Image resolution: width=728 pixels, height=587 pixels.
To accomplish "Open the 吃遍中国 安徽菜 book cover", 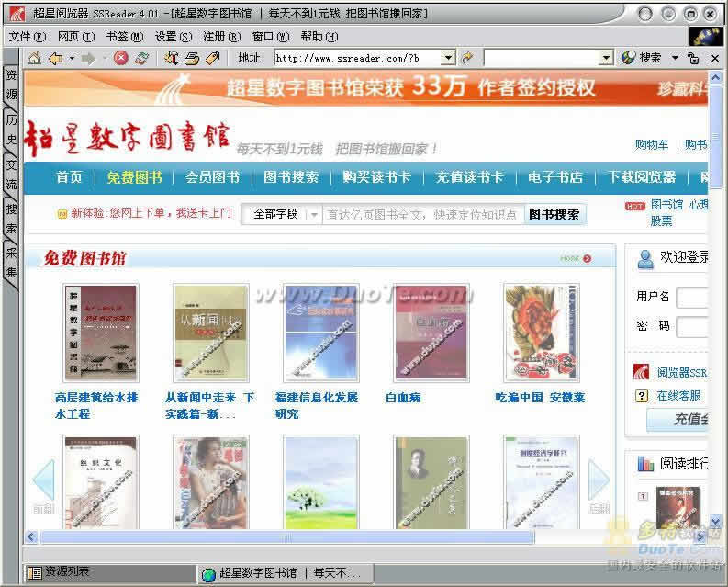I will click(x=542, y=333).
